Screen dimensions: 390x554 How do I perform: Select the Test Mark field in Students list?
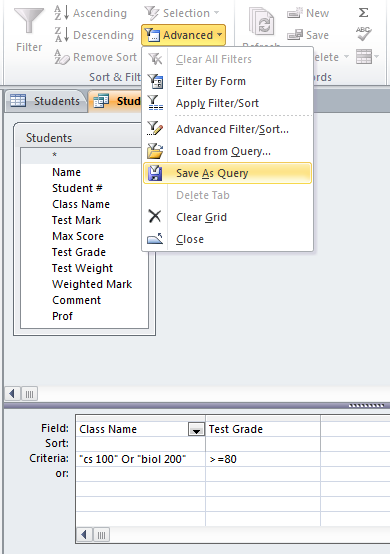[x=76, y=220]
